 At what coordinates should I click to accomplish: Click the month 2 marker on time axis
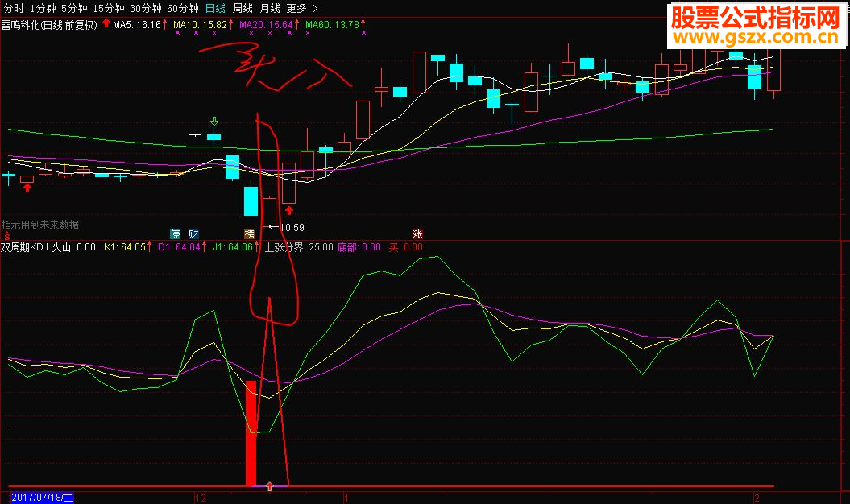(x=757, y=498)
